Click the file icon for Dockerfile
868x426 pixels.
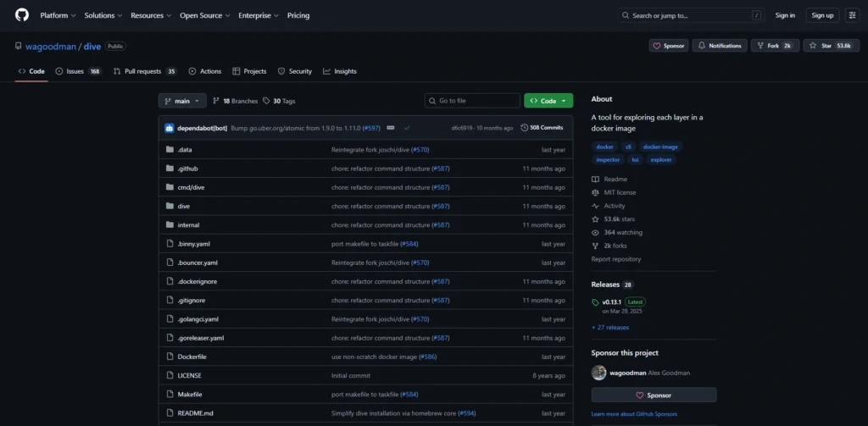[170, 357]
